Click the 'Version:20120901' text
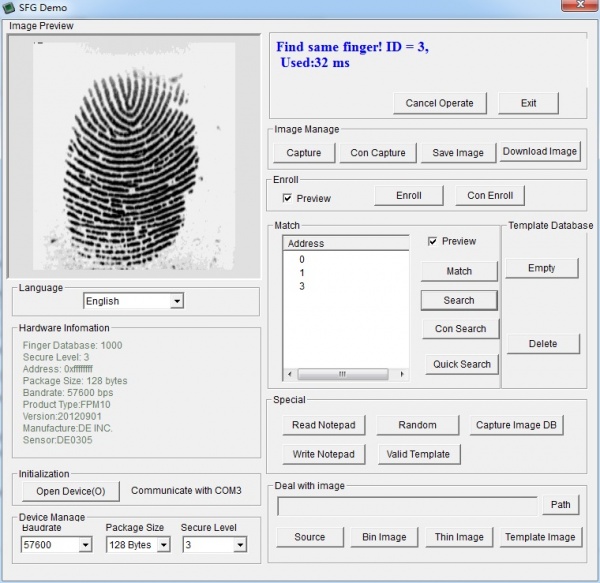 tap(62, 416)
